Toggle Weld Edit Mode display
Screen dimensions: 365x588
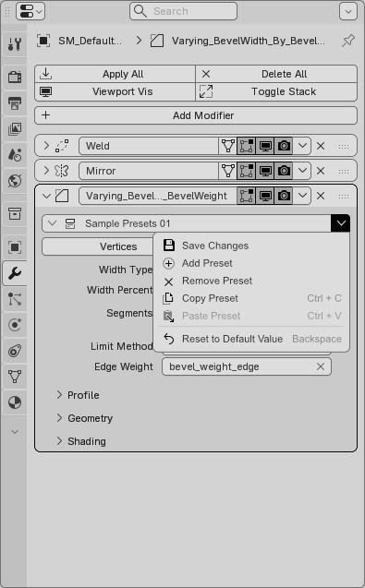point(247,146)
